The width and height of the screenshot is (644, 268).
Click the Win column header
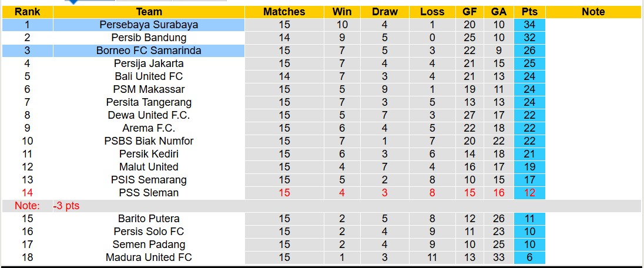(x=342, y=12)
